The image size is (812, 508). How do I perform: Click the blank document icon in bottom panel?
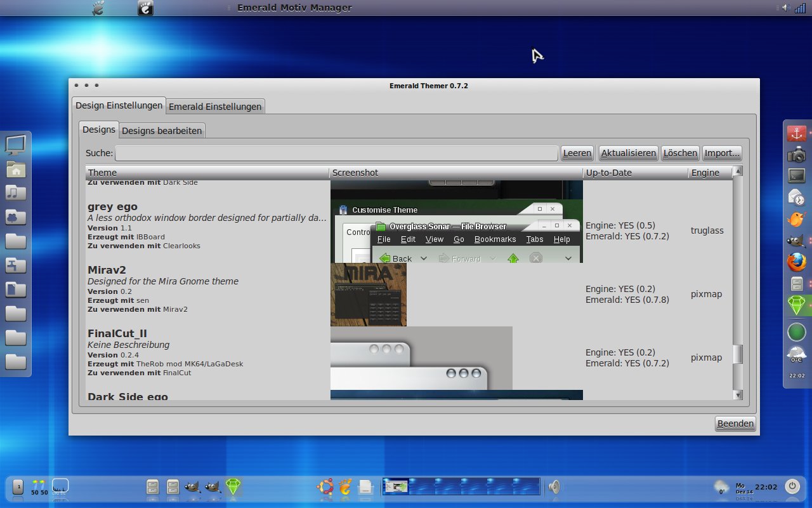pos(365,487)
